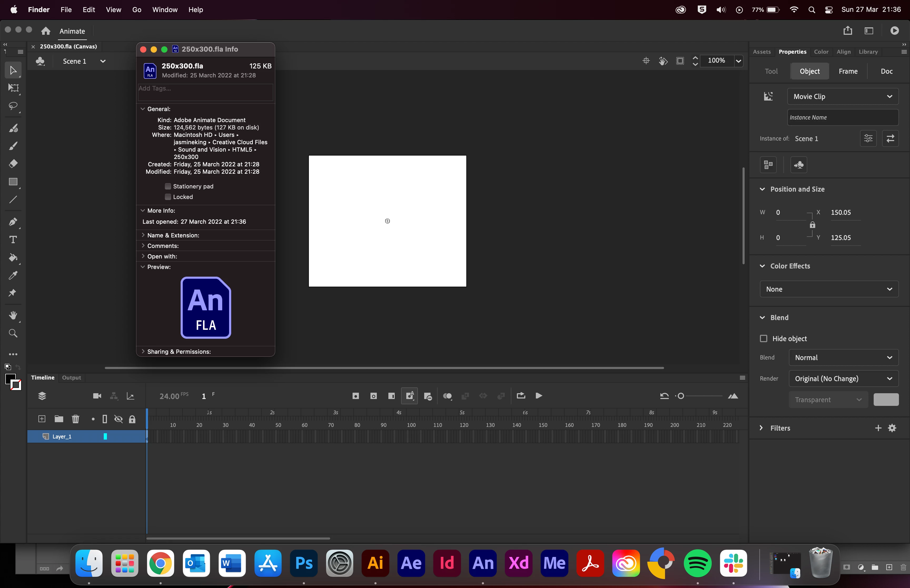This screenshot has height=588, width=910.
Task: Open the Movie Clip type dropdown
Action: [x=842, y=97]
